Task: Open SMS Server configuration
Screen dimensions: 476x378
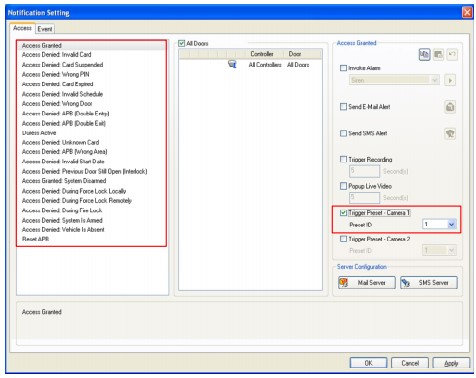Action: (x=429, y=283)
